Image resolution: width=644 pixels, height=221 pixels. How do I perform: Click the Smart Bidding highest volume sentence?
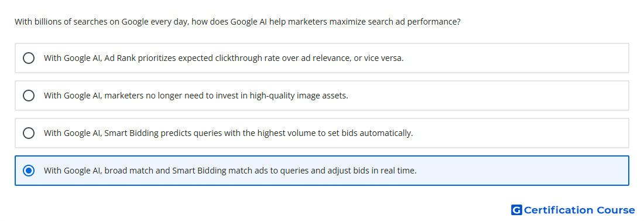(x=228, y=133)
